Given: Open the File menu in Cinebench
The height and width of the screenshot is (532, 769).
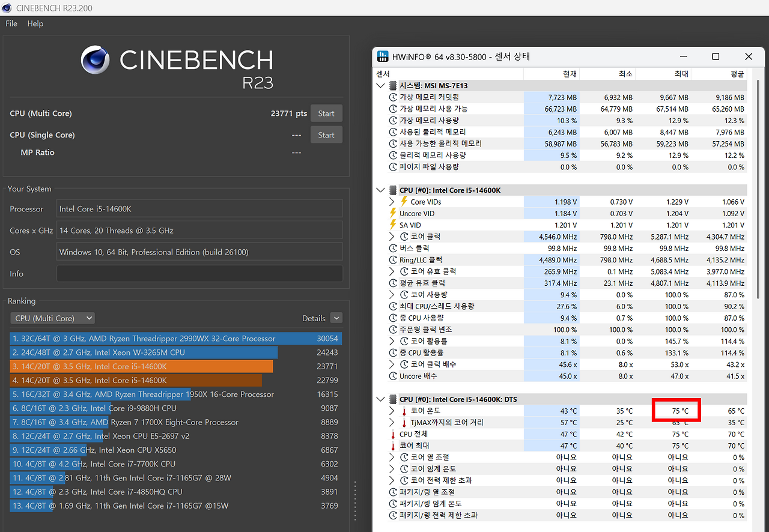Looking at the screenshot, I should click(11, 23).
